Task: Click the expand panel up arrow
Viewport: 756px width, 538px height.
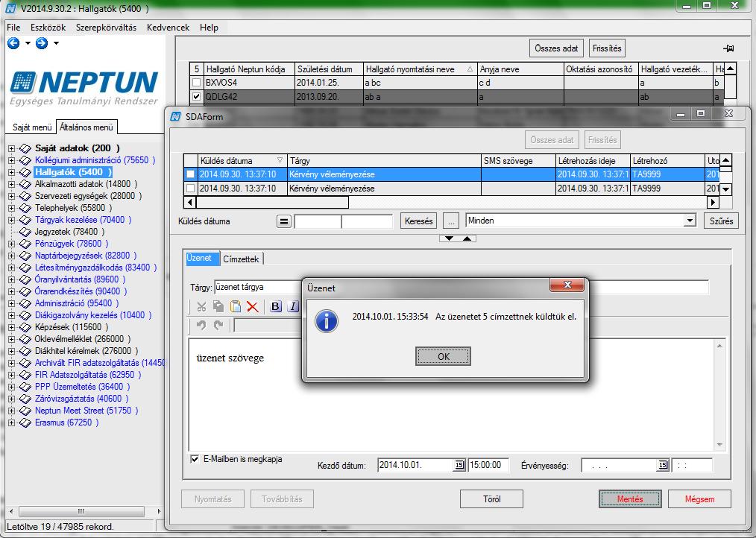Action: [467, 238]
